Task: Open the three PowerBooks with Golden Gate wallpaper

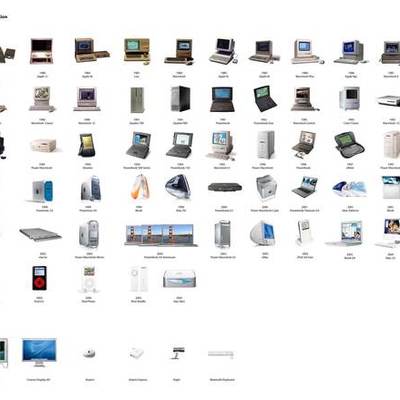Action: pyautogui.click(x=161, y=235)
